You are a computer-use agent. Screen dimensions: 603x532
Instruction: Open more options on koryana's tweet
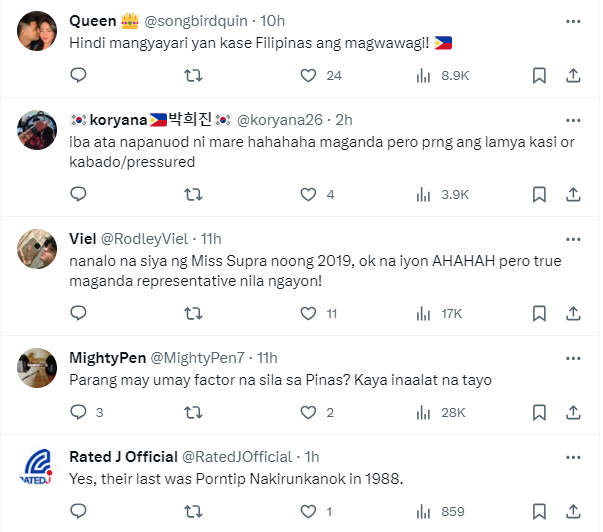coord(572,119)
